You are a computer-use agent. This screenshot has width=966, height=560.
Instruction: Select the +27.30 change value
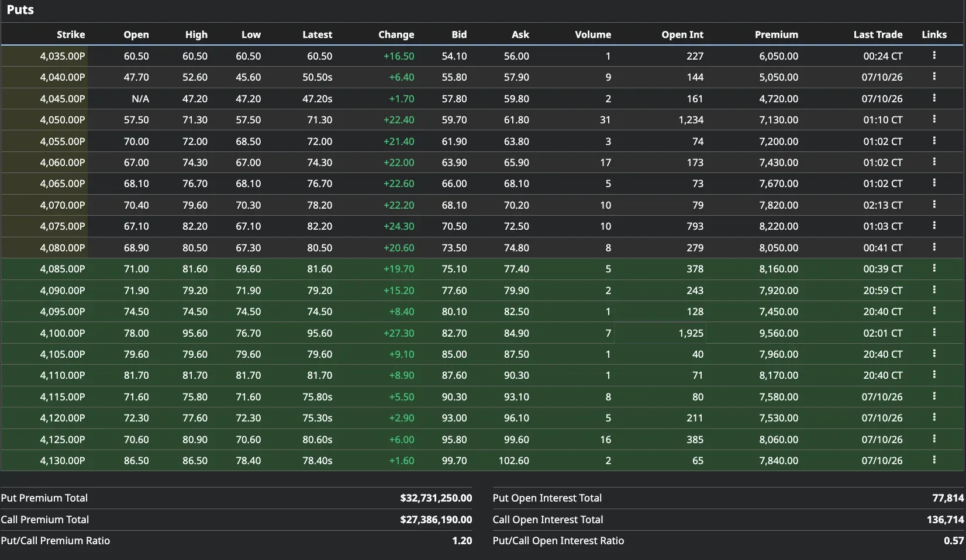399,333
